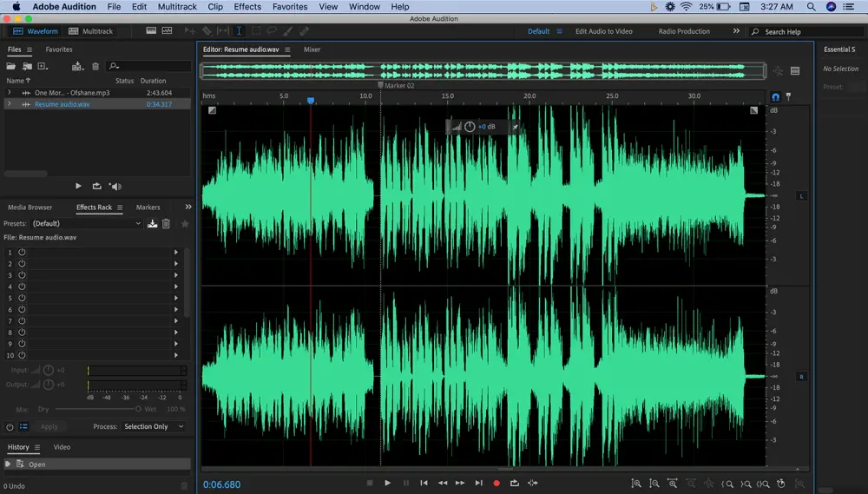Click New File icon in Files panel

coord(43,67)
